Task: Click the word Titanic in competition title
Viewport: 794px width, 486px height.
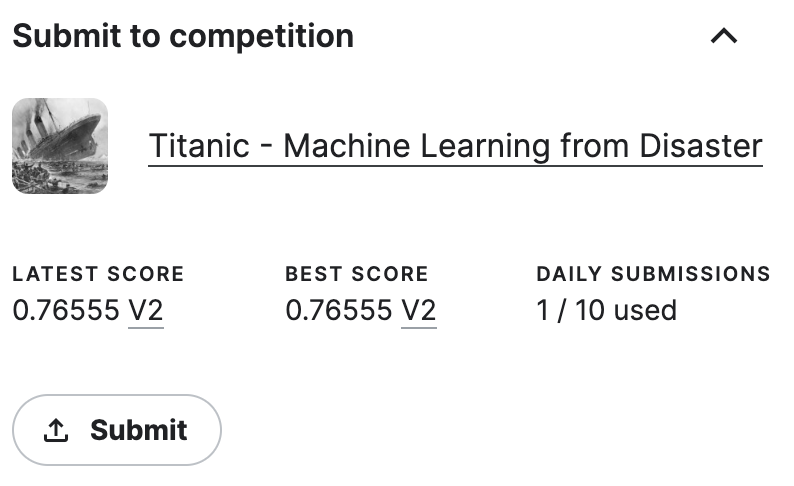Action: point(199,146)
